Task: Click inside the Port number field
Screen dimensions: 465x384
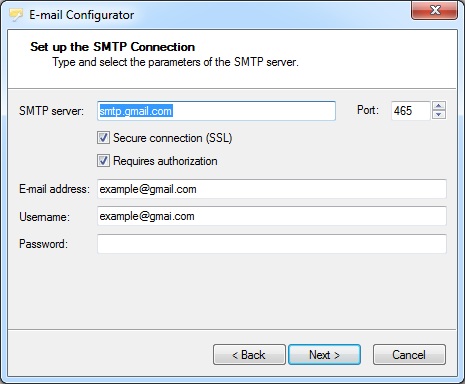Action: (x=411, y=111)
